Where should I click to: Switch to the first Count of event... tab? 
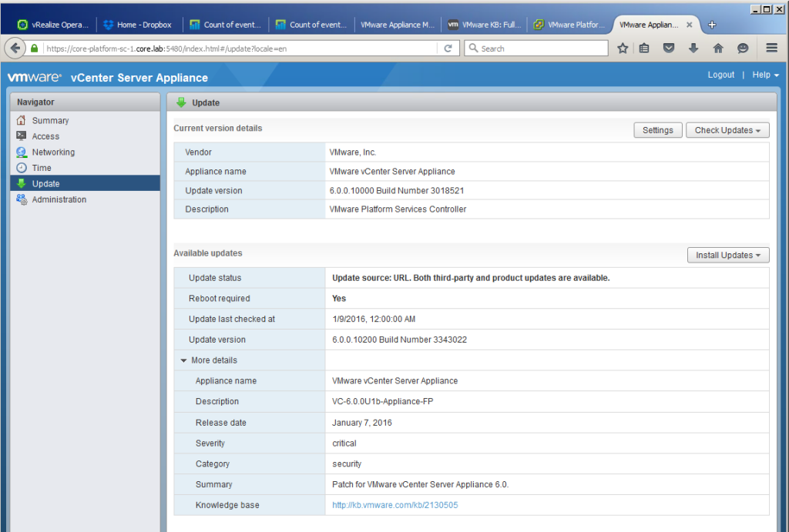click(x=226, y=25)
